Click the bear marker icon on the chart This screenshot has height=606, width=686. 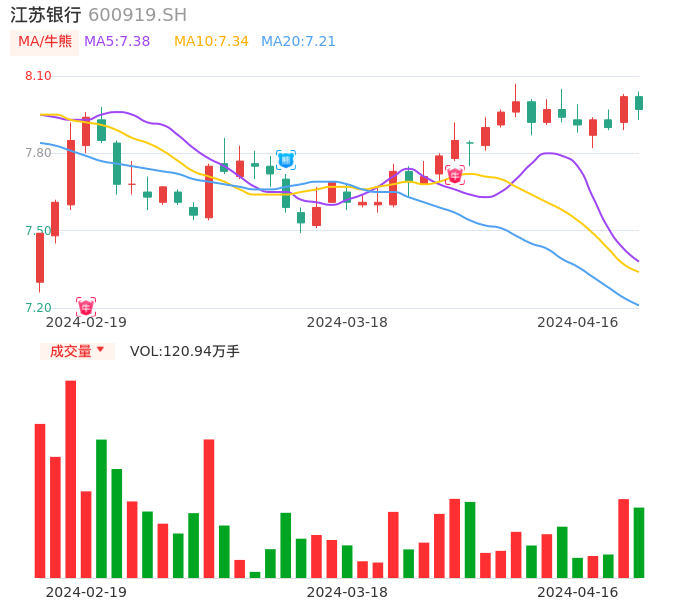point(286,160)
